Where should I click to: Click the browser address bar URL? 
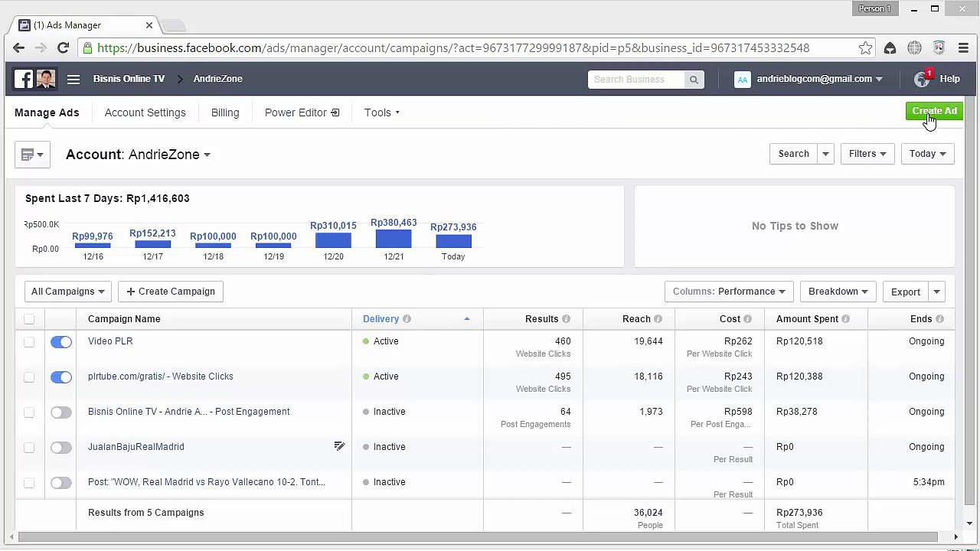[453, 48]
